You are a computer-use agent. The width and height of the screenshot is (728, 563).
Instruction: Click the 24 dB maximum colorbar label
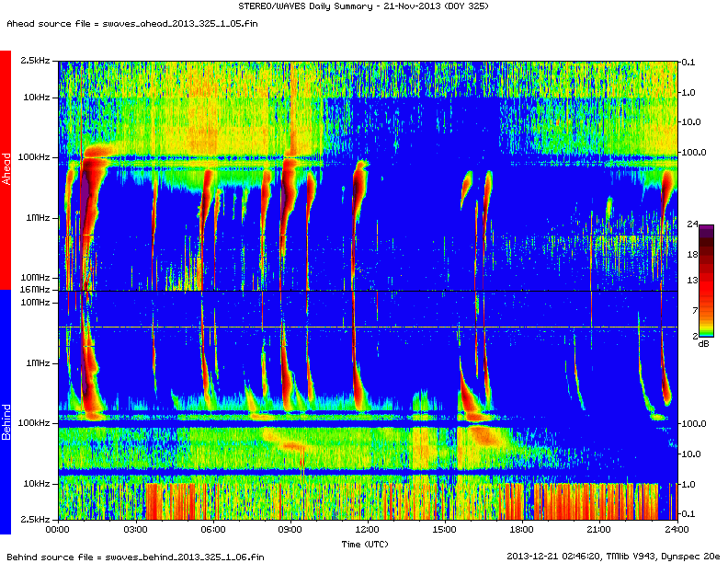click(x=691, y=224)
